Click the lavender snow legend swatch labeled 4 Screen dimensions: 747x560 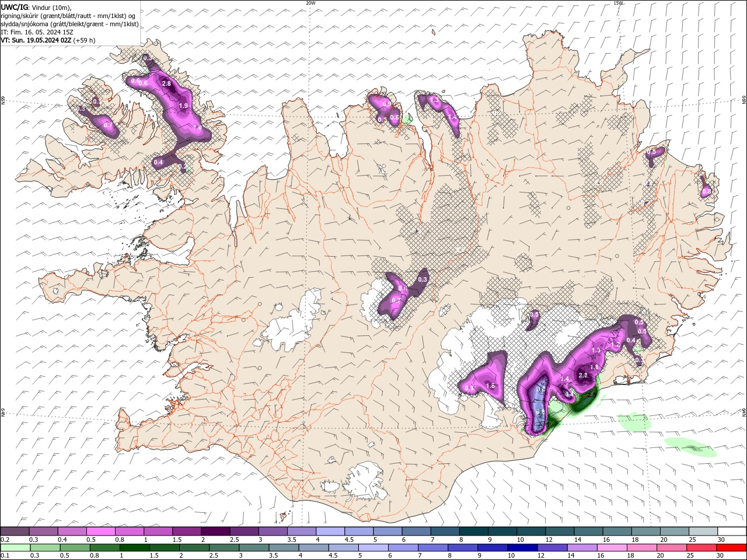point(330,531)
